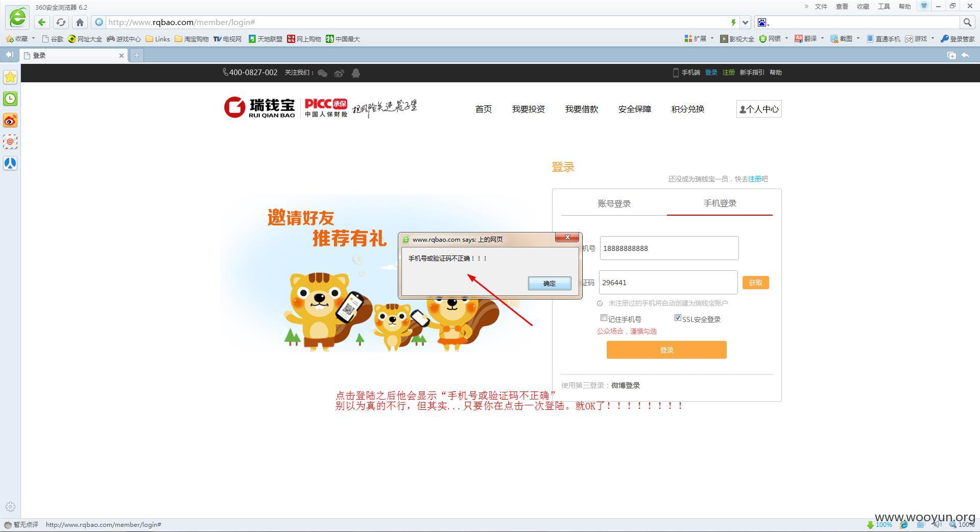Viewport: 980px width, 532px height.
Task: Open the blue sidebar icon below mail
Action: click(10, 163)
